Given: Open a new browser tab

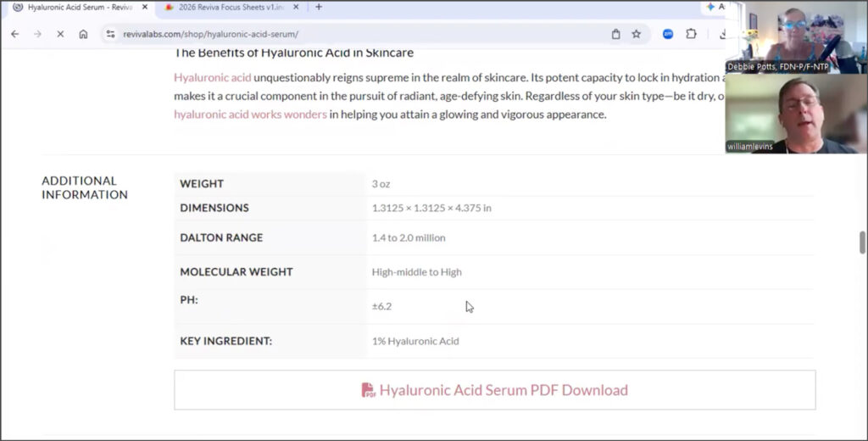Looking at the screenshot, I should click(319, 7).
